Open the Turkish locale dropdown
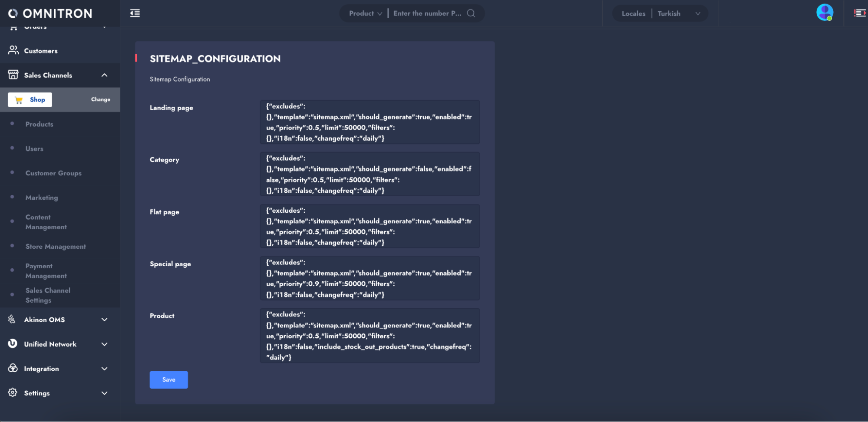 point(679,13)
